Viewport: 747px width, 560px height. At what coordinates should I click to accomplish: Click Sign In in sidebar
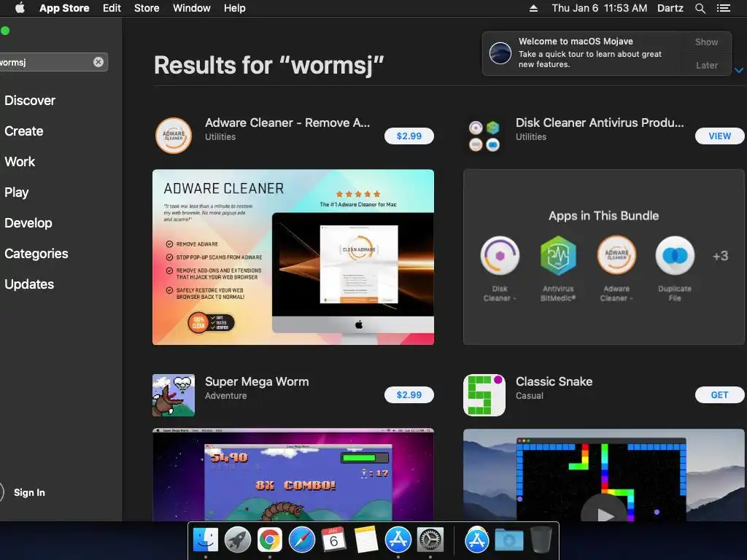click(29, 492)
